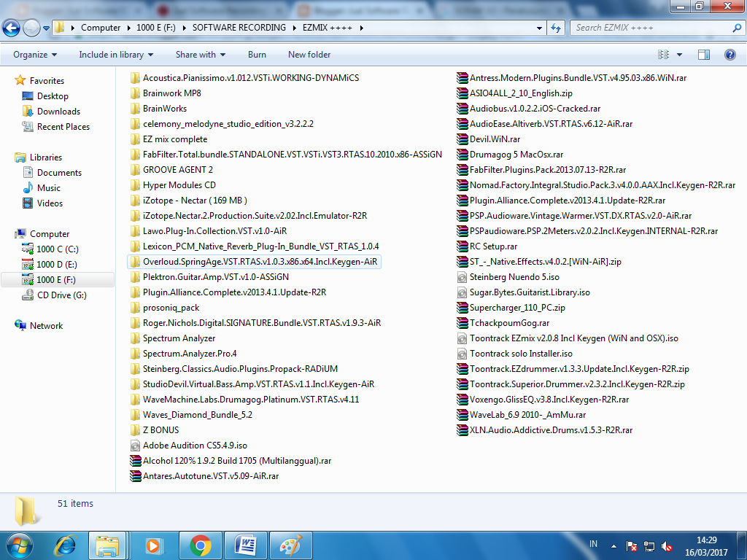Select Favorites in navigation pane
Screen dimensions: 747x560
coord(47,81)
